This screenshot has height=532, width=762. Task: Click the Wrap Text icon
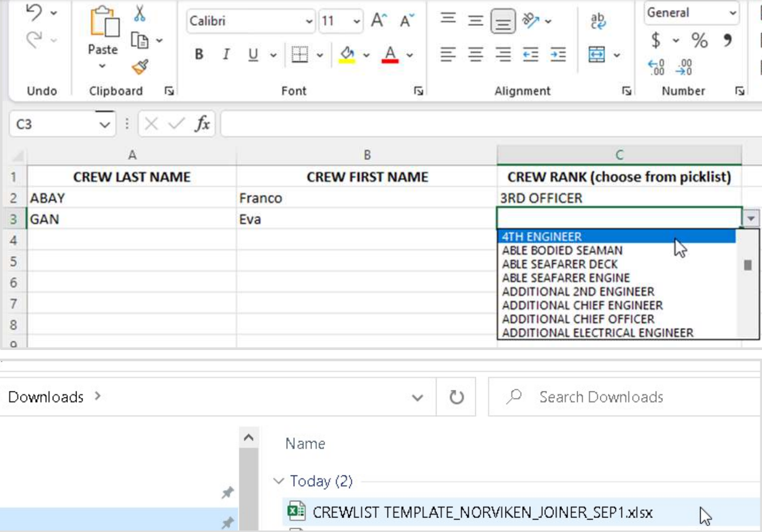click(598, 21)
